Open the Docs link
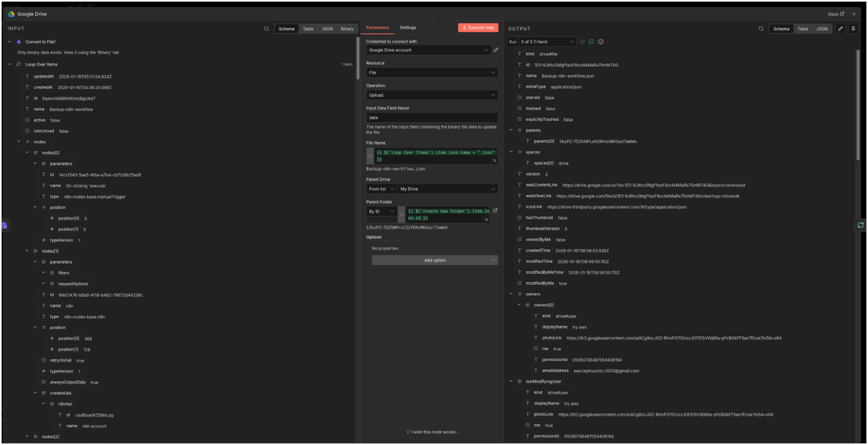This screenshot has width=868, height=445. [835, 14]
